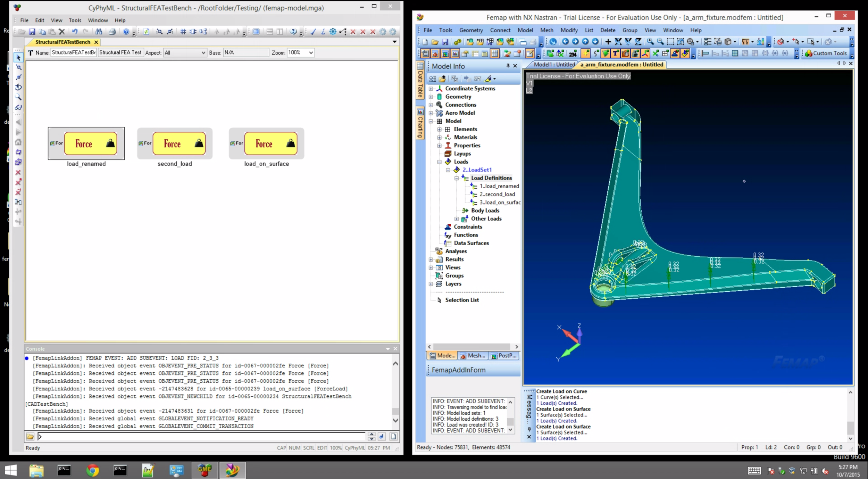This screenshot has width=868, height=479.
Task: Click the redraw blue globe icon in Femap
Action: point(553,42)
